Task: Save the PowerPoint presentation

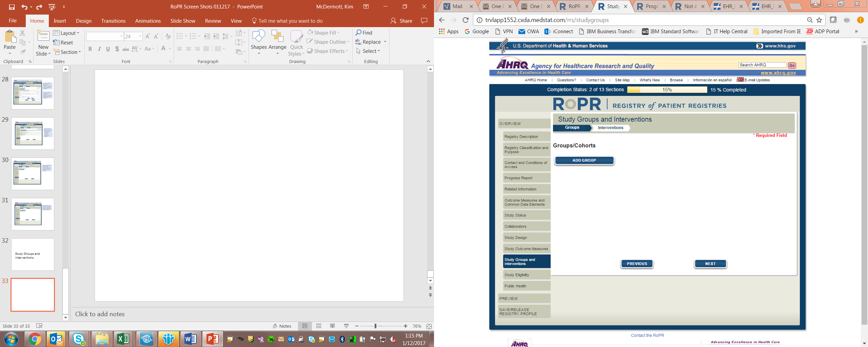Action: point(12,7)
